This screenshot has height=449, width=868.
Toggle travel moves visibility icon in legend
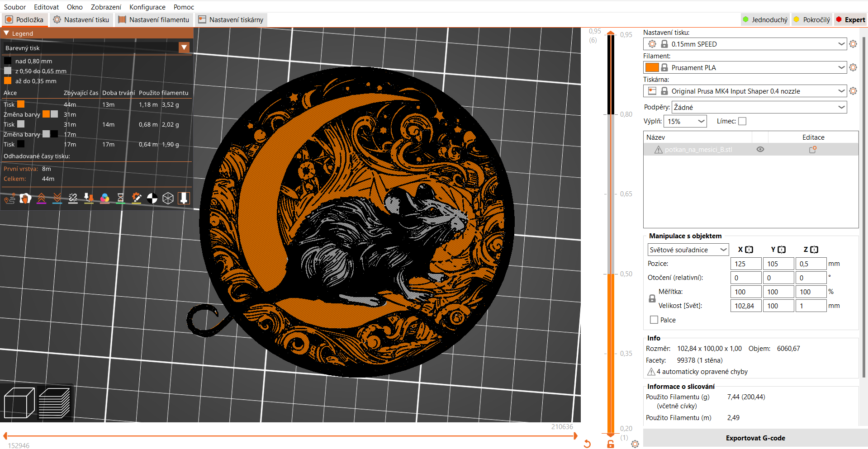pos(9,198)
